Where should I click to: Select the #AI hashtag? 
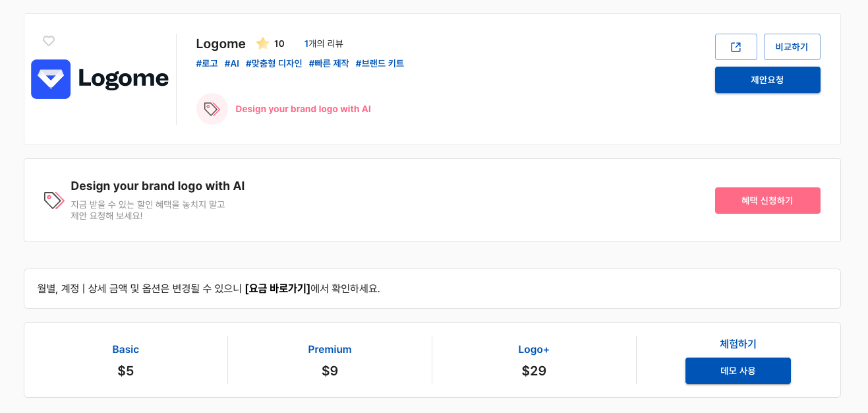(231, 63)
